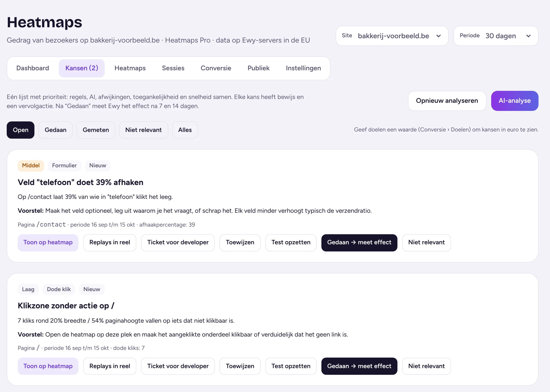The height and width of the screenshot is (392, 550).
Task: Click the Middel priority badge
Action: pyautogui.click(x=31, y=166)
